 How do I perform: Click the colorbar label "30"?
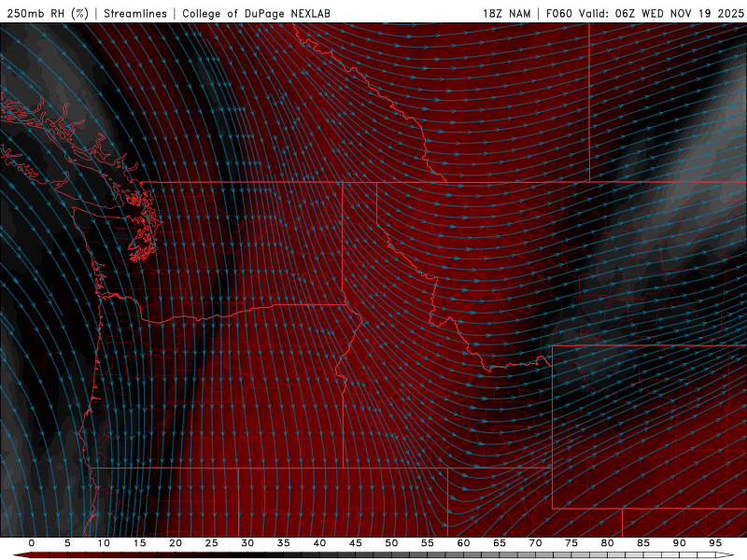click(x=247, y=543)
